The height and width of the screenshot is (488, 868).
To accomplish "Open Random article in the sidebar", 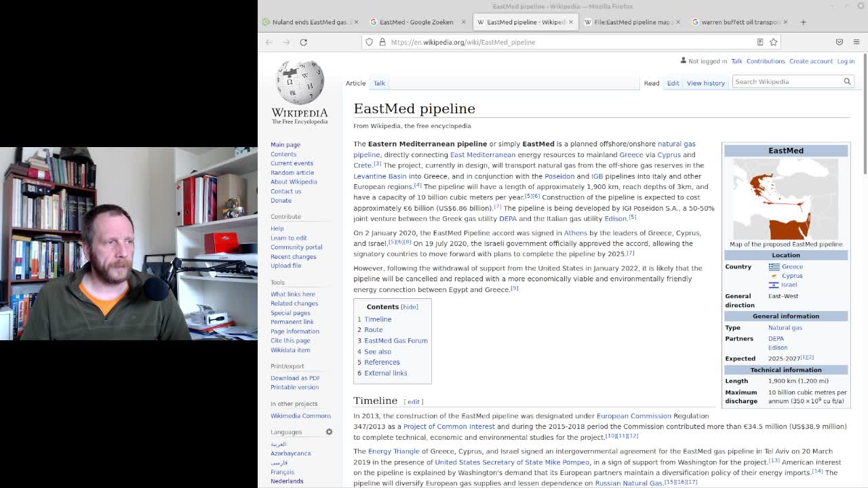I will pyautogui.click(x=292, y=173).
